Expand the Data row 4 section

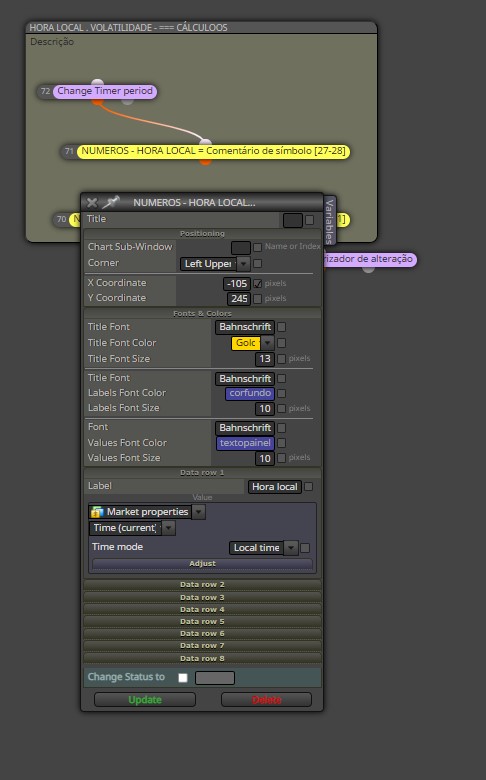click(202, 609)
